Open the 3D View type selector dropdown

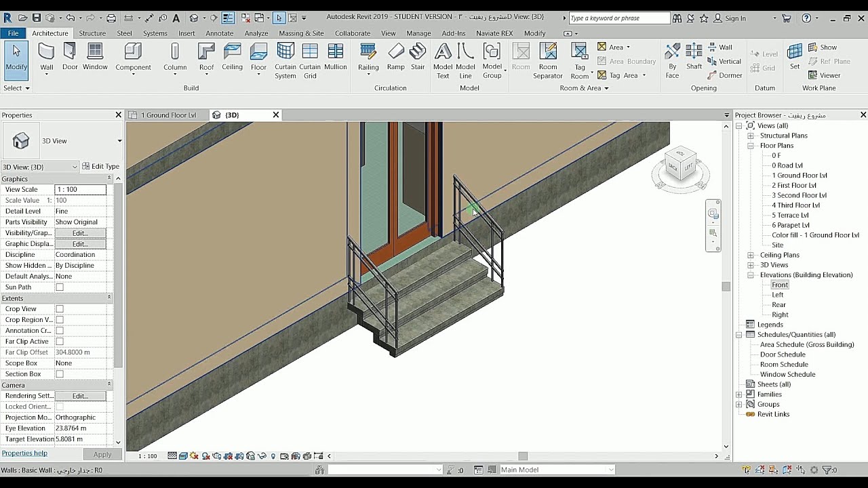click(x=119, y=141)
